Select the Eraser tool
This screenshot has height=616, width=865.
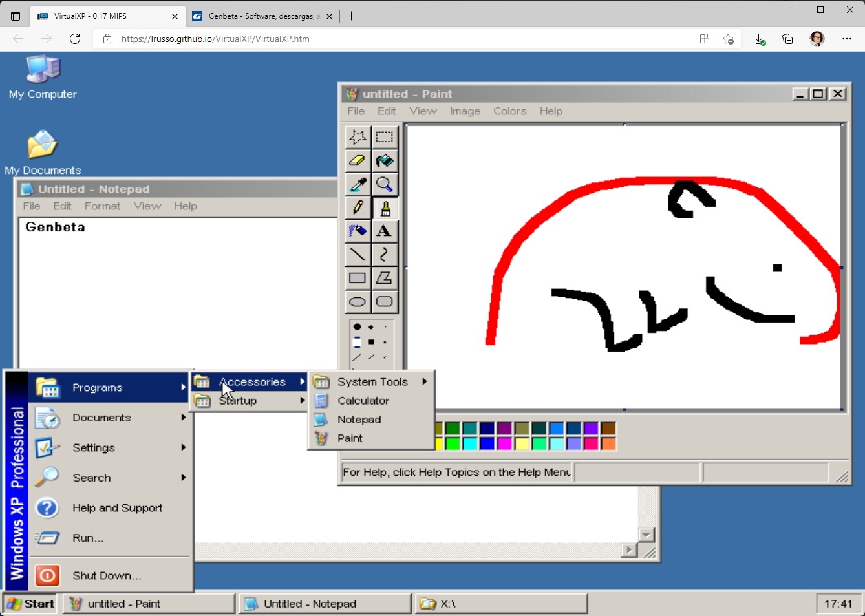358,160
